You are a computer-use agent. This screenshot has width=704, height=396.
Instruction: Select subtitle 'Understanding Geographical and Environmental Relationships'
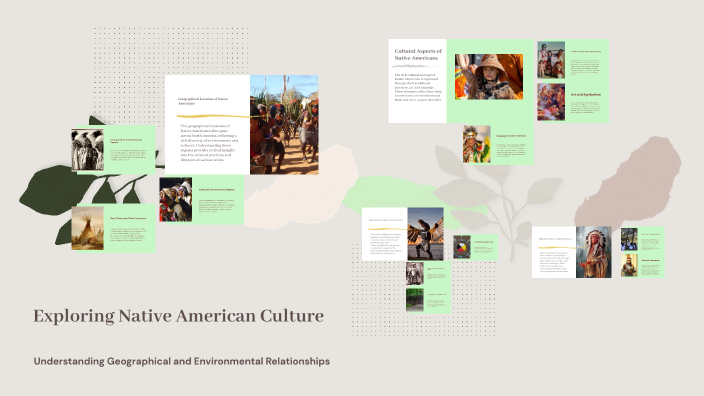point(181,361)
